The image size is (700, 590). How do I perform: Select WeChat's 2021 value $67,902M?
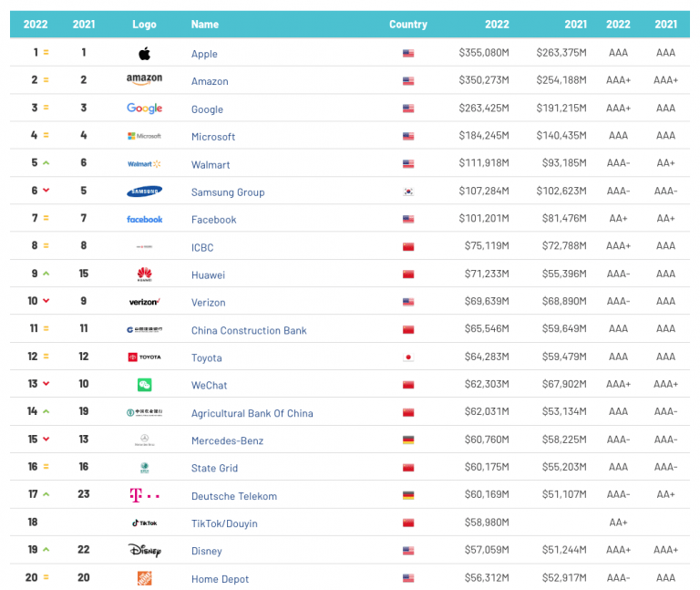(x=564, y=384)
